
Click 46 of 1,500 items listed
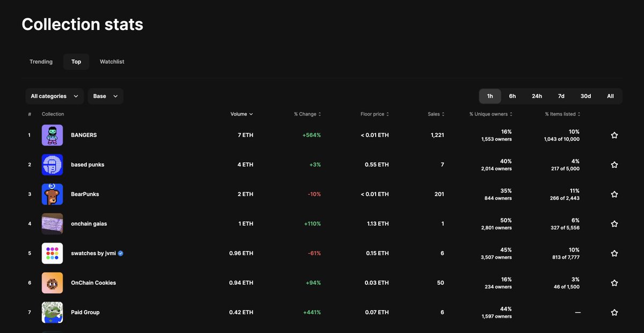(x=566, y=287)
